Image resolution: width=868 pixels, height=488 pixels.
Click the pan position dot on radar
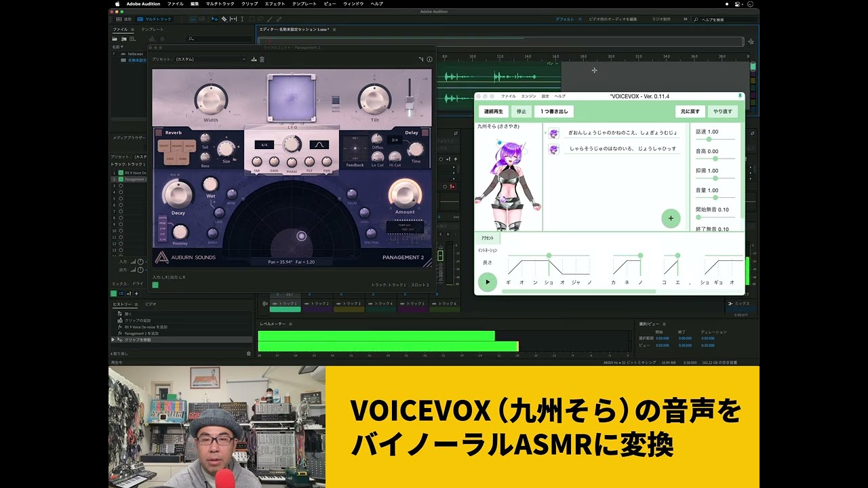tap(302, 237)
